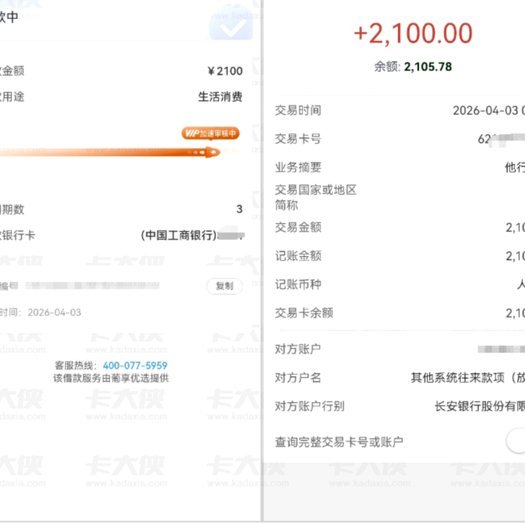The width and height of the screenshot is (525, 524).
Task: Select the 2026-04-03 transaction time value
Action: pos(489,110)
